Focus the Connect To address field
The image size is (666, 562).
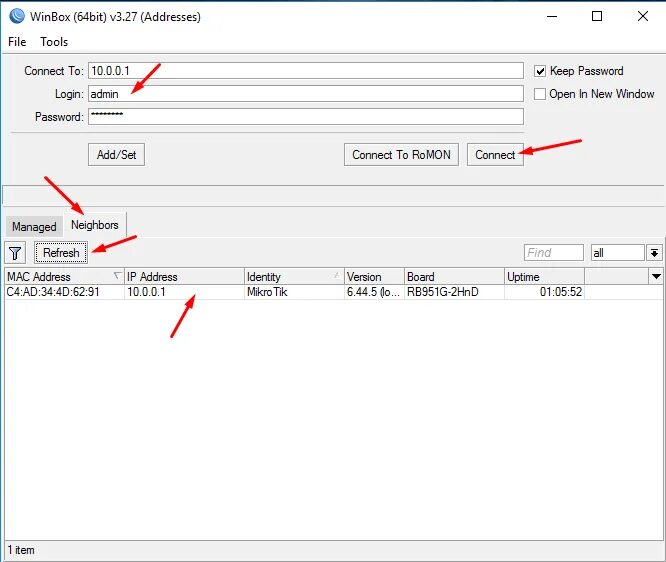point(306,71)
